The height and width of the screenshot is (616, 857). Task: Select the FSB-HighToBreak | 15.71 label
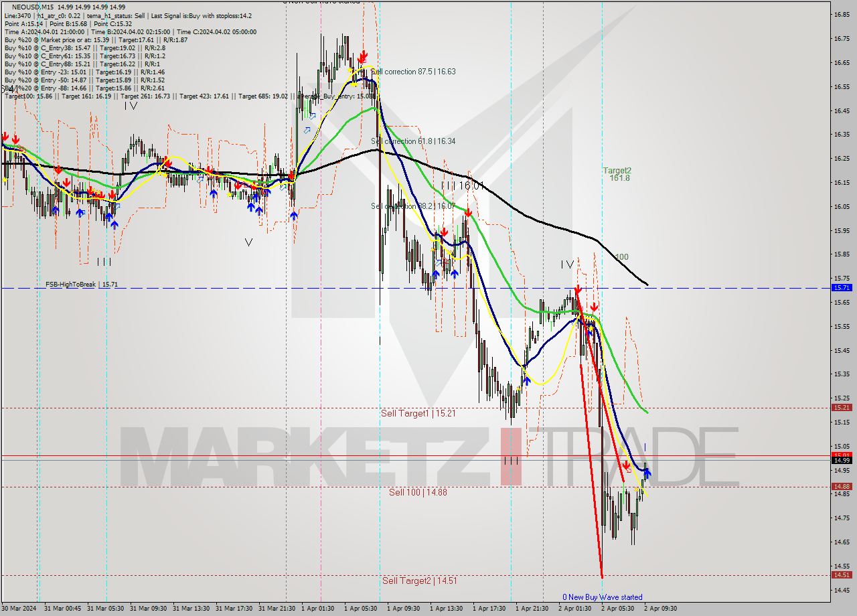[x=82, y=285]
